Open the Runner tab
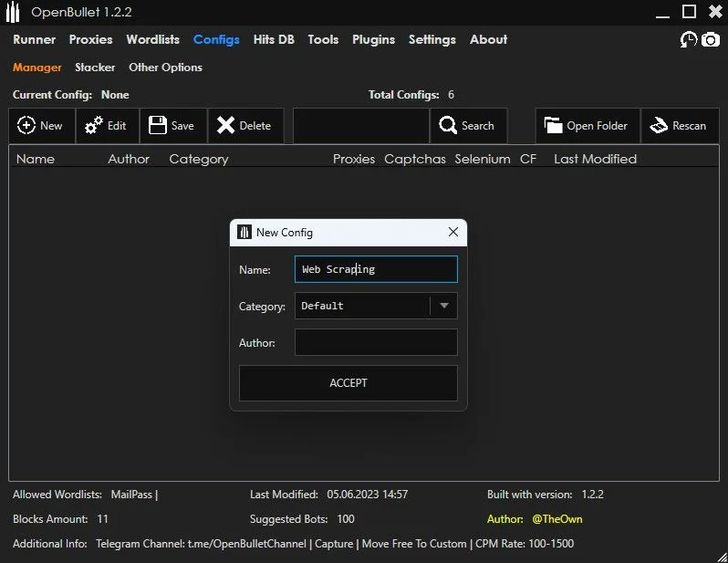728x563 pixels. point(35,39)
